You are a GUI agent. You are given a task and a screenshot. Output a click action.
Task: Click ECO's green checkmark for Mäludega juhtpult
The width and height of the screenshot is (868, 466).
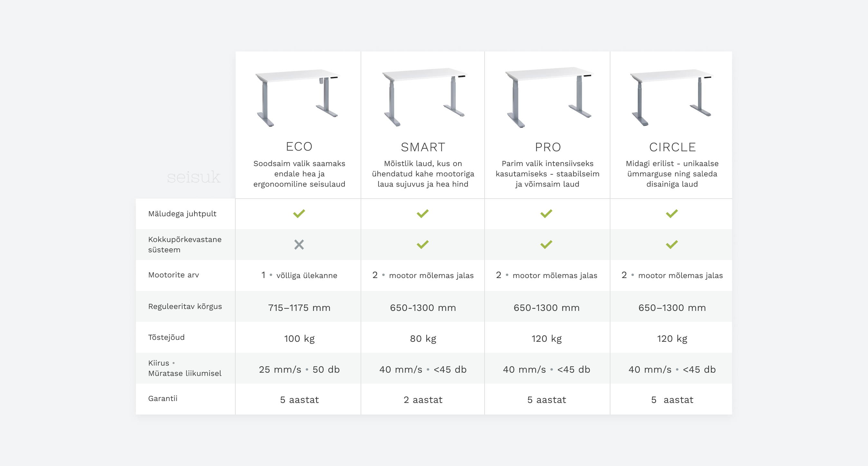point(299,213)
